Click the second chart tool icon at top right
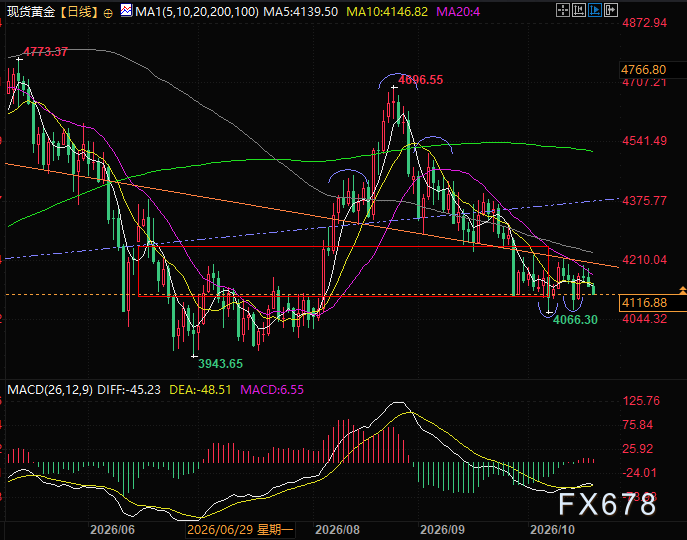687x540 pixels. click(x=579, y=10)
